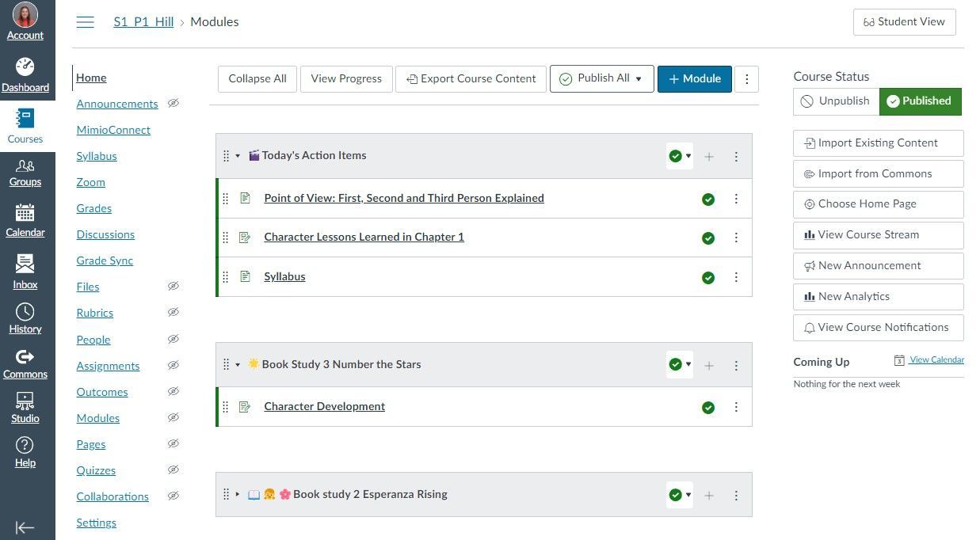Open the Calendar icon in sidebar
Screen dimensions: 980x540
pos(25,220)
